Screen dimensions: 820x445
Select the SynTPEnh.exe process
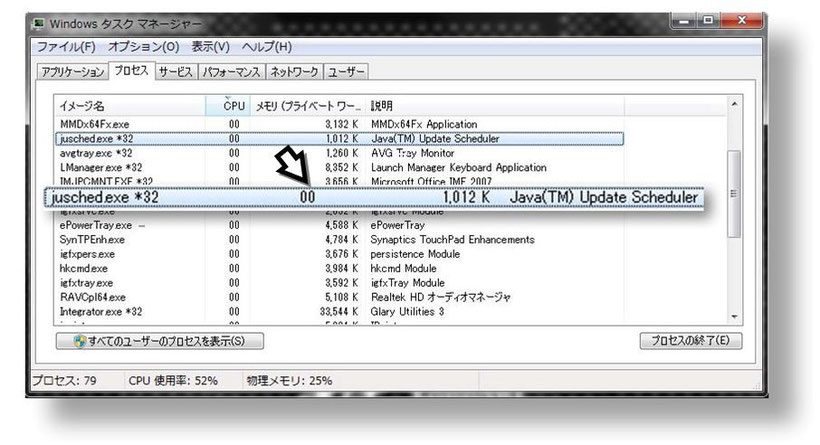pos(339,239)
